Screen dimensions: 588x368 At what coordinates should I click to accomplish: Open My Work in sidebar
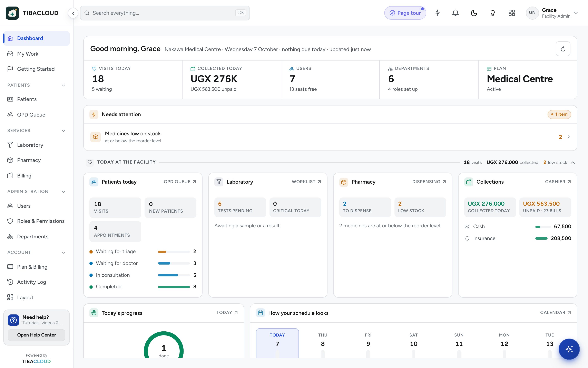coord(37,54)
